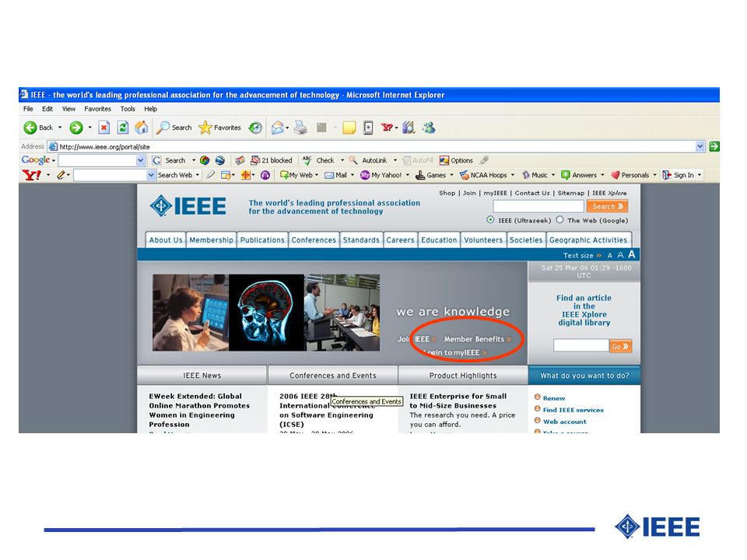The width and height of the screenshot is (747, 560).
Task: Open the Publications navigation tab
Action: [x=262, y=240]
